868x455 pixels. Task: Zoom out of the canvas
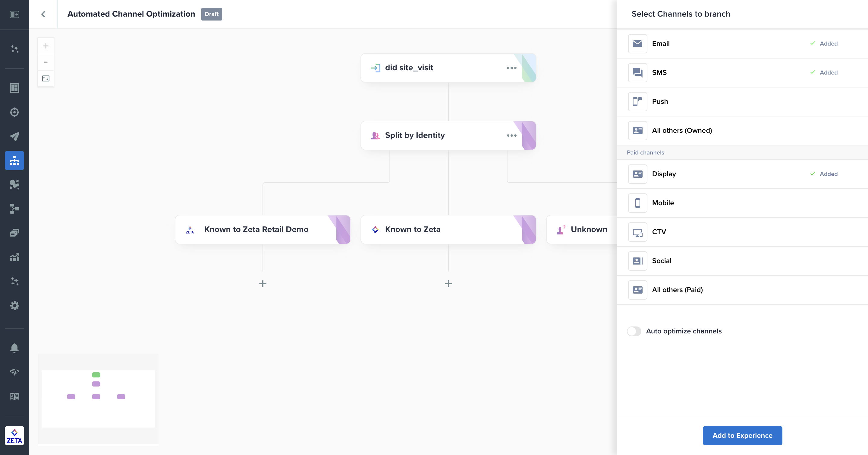click(46, 62)
